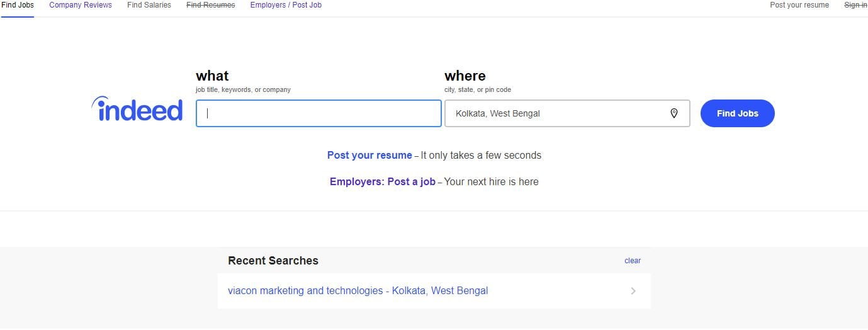Click the "what" field label
Viewport: 868px width, 330px height.
[x=212, y=76]
